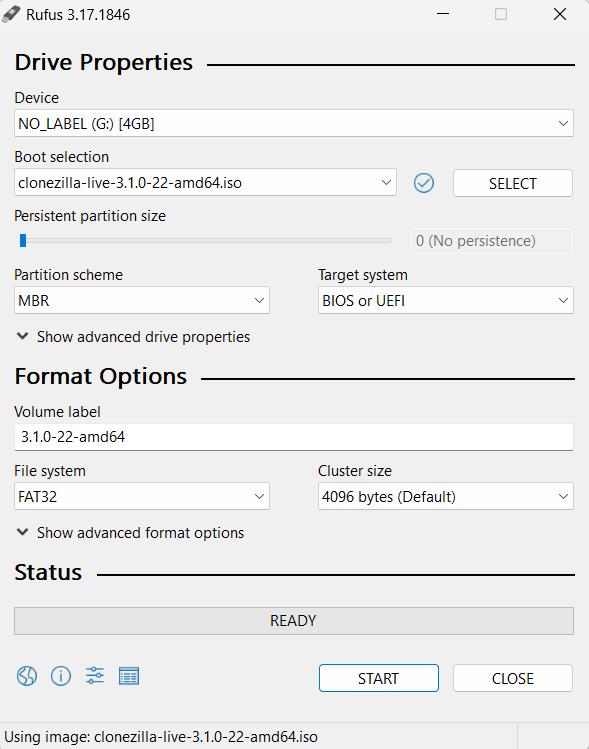589x749 pixels.
Task: Open application settings sliders icon
Action: click(x=95, y=676)
